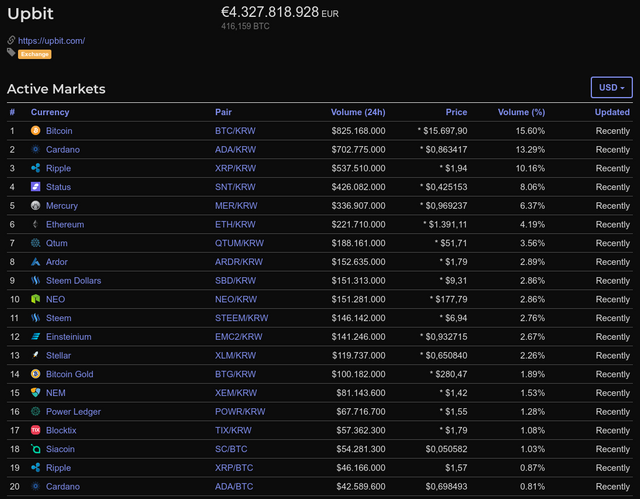Open the NEM currency link
Image resolution: width=640 pixels, height=499 pixels.
coord(56,393)
